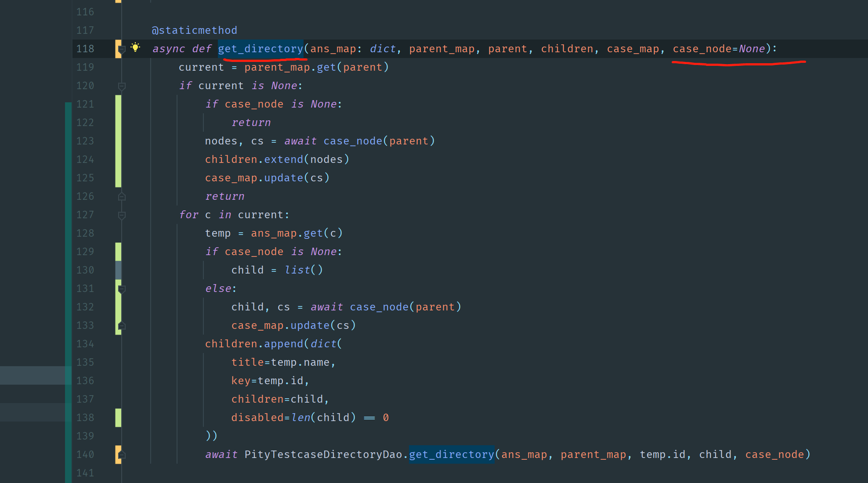Collapse the else block fold marker at line 131
Screen dimensions: 868x483
coord(122,289)
